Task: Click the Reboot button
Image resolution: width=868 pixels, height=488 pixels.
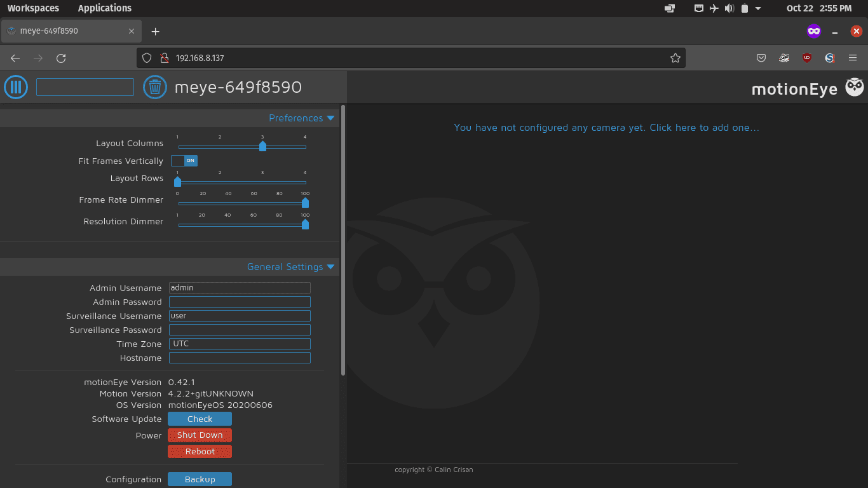Action: pos(200,452)
